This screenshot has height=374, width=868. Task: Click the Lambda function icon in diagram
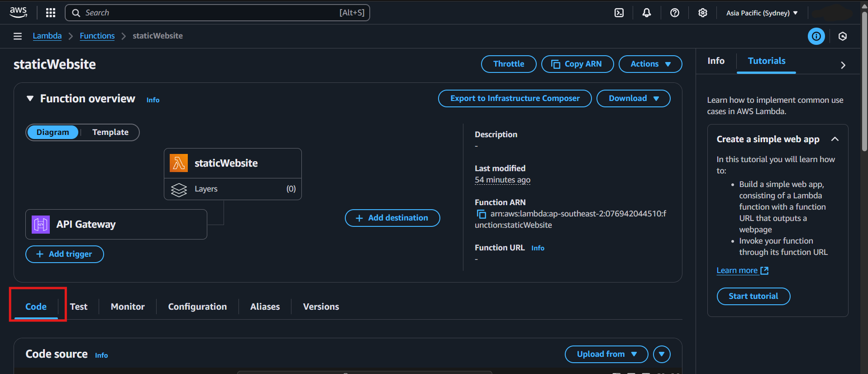pyautogui.click(x=179, y=163)
